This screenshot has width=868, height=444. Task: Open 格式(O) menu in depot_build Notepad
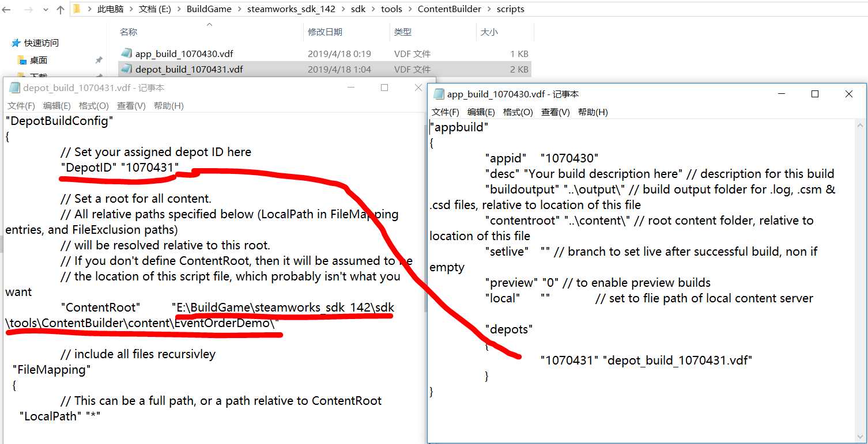(x=93, y=106)
